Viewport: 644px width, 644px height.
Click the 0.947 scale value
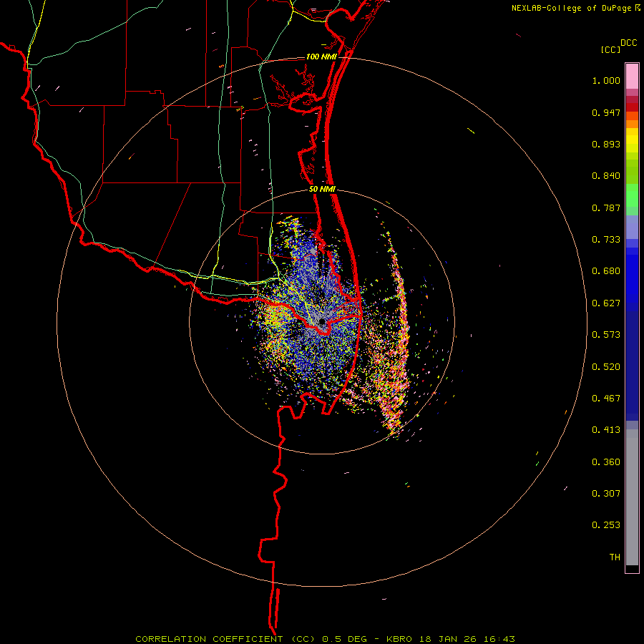tap(606, 112)
